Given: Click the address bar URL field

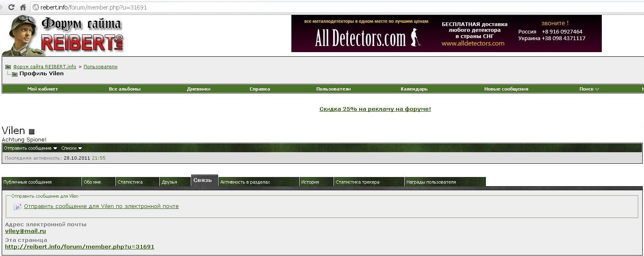Looking at the screenshot, I should 337,7.
